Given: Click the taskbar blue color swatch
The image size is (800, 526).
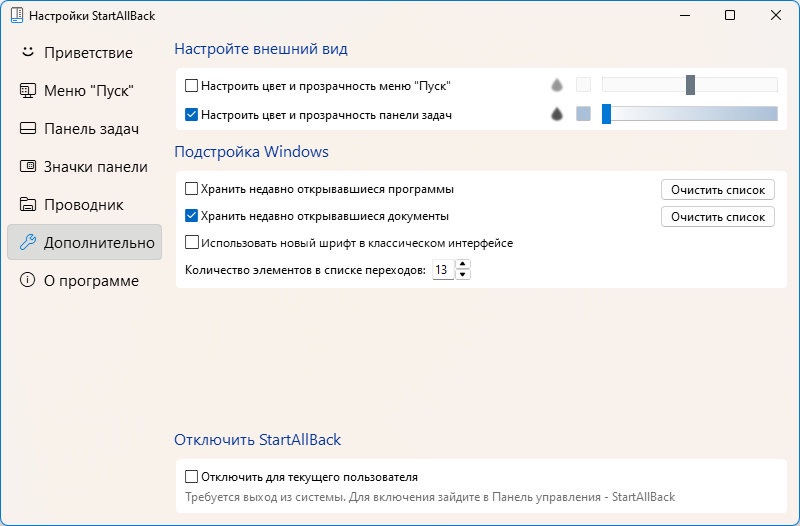Looking at the screenshot, I should click(x=583, y=114).
